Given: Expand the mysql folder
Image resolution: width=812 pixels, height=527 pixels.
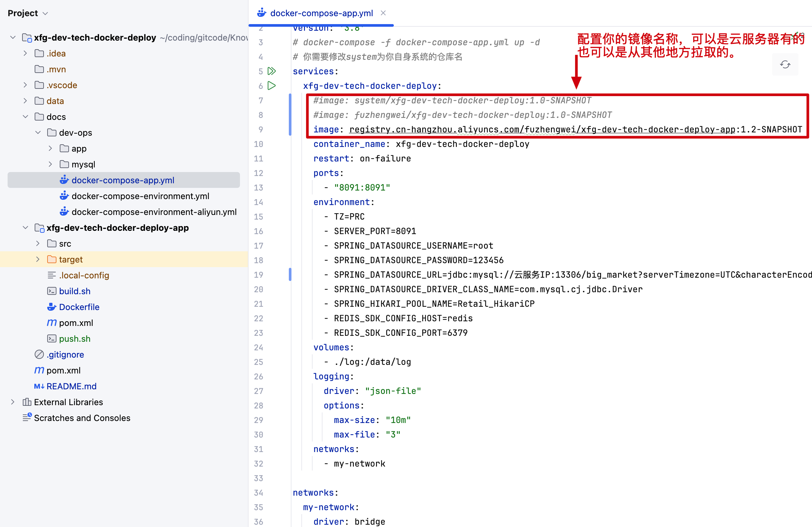Looking at the screenshot, I should (51, 164).
